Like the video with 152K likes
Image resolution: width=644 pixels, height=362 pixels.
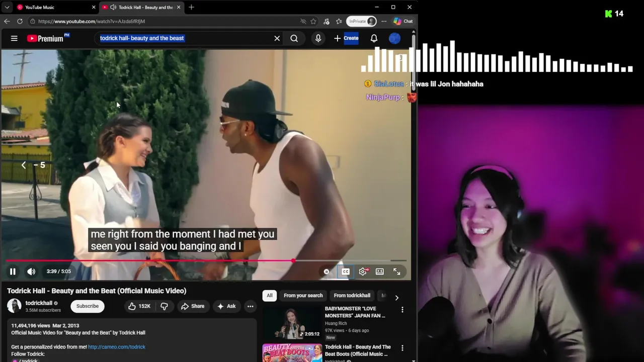pos(139,306)
